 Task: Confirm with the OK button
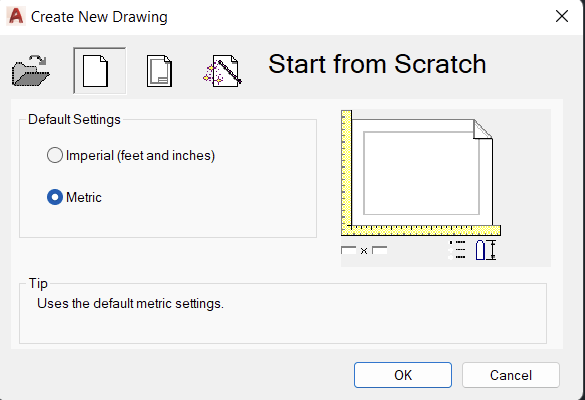pyautogui.click(x=403, y=375)
